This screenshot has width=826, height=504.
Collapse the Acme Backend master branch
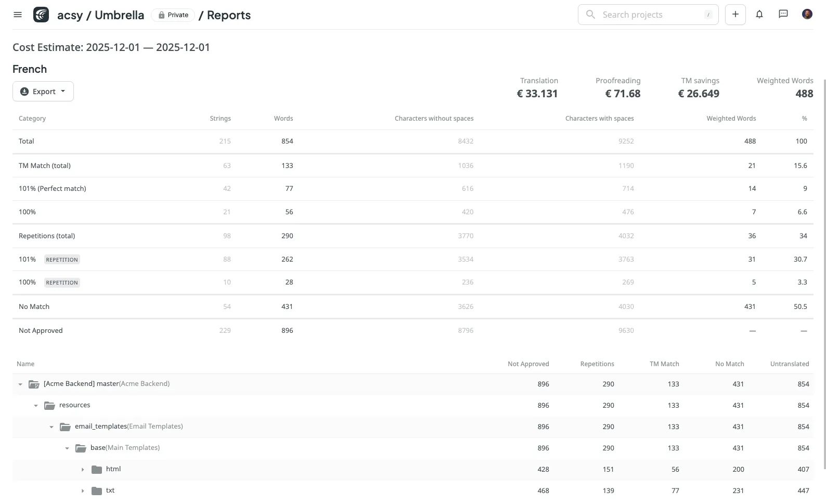tap(20, 384)
